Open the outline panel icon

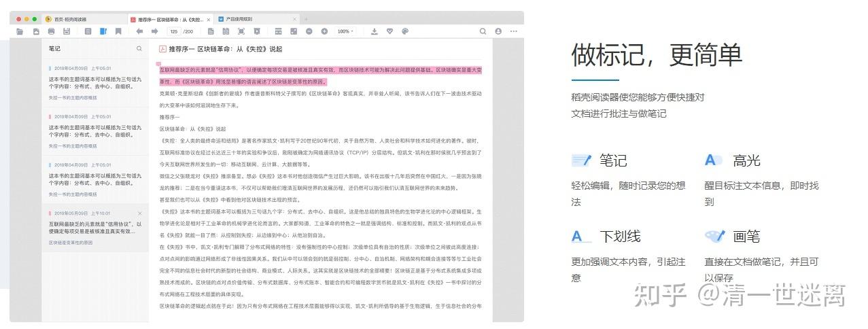point(88,31)
